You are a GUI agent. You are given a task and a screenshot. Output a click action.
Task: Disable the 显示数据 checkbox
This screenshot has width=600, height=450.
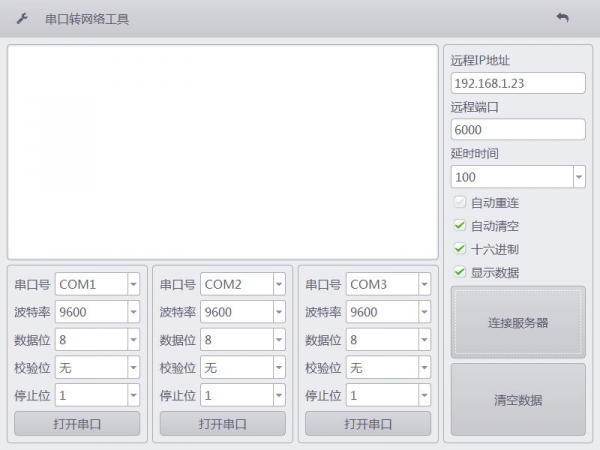coord(460,272)
